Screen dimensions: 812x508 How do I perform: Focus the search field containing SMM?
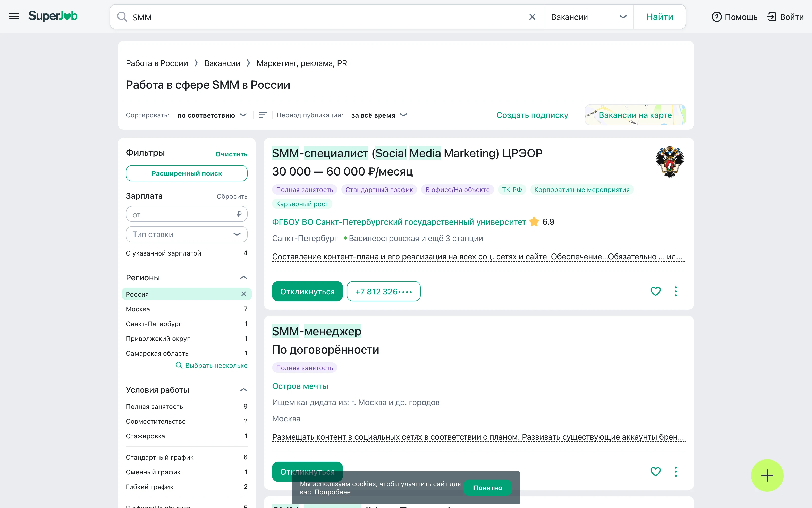tap(327, 17)
